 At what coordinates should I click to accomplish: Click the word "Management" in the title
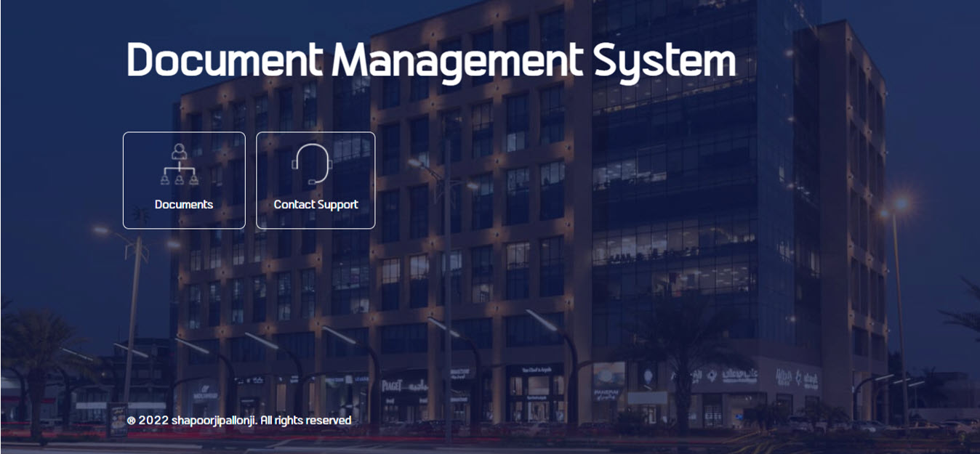click(x=457, y=60)
